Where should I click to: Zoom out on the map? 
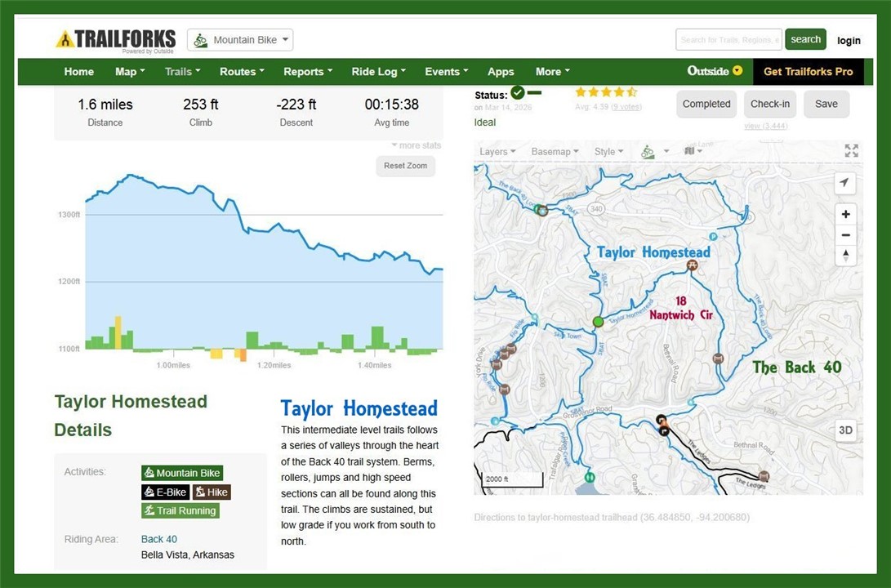point(845,235)
